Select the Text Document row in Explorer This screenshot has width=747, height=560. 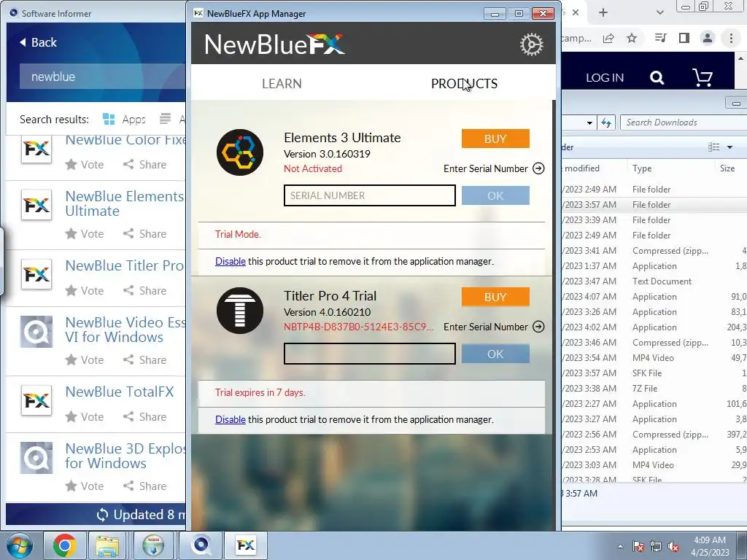(x=654, y=281)
